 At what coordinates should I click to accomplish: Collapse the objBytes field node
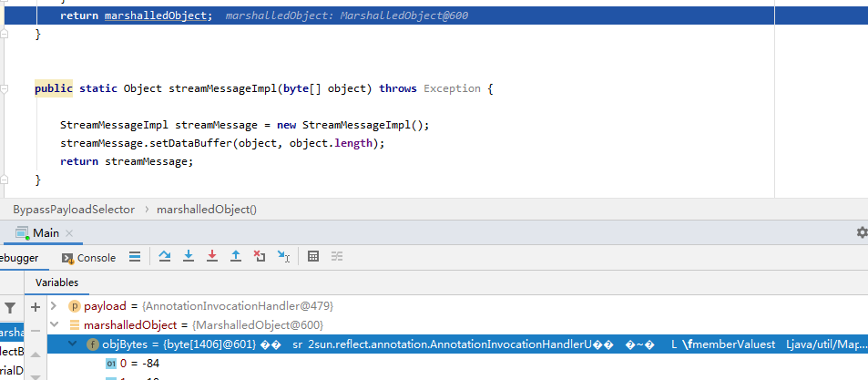tap(74, 344)
